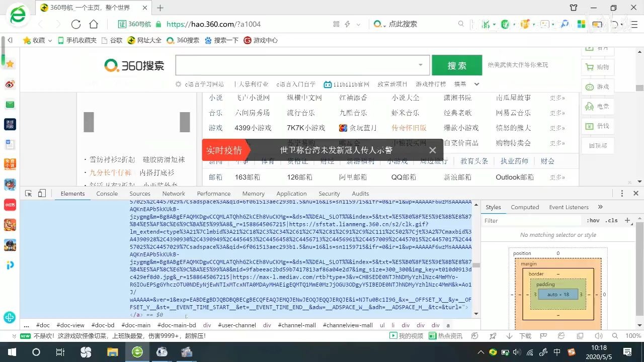Open the 4399小游戏 link
Screen dimensions: 644x362
pyautogui.click(x=253, y=128)
